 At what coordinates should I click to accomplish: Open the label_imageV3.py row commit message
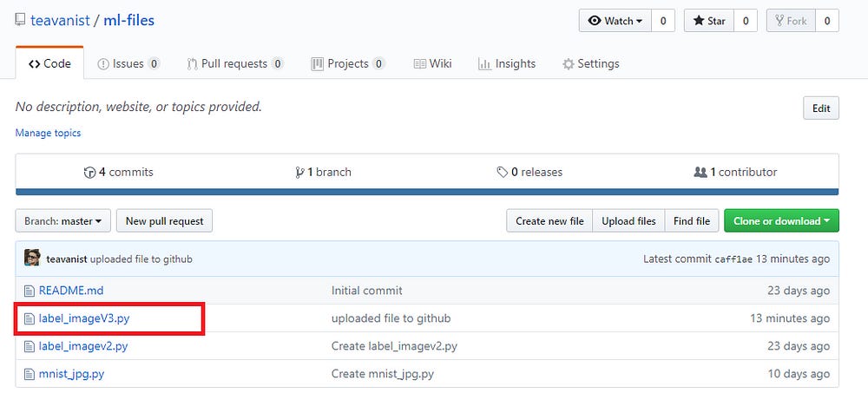tap(391, 318)
